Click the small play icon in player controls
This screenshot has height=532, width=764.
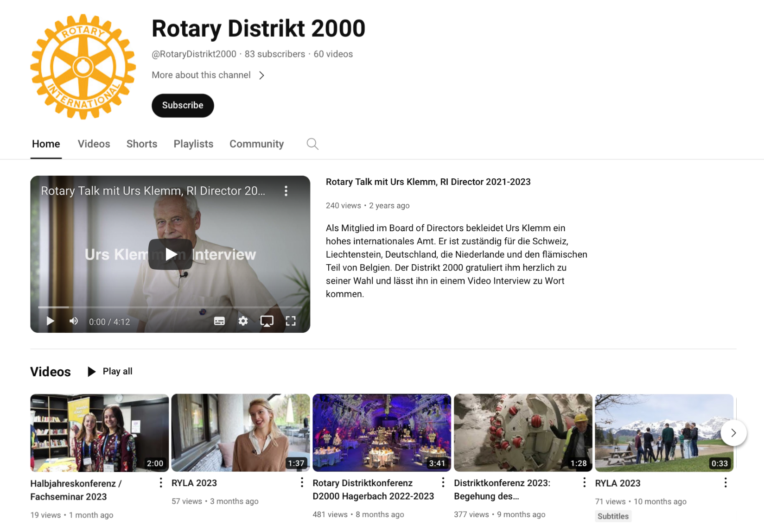(50, 321)
